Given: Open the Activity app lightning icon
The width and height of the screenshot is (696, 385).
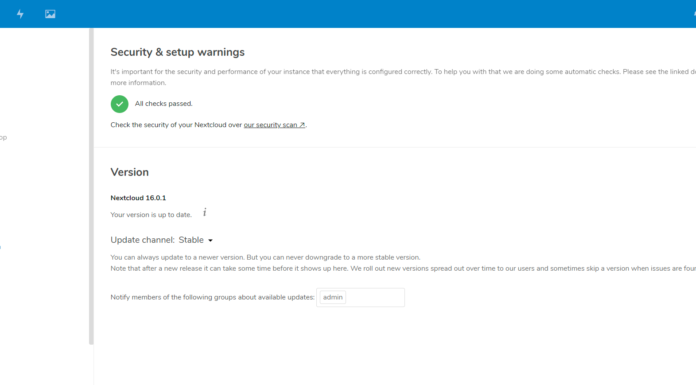Looking at the screenshot, I should tap(20, 14).
